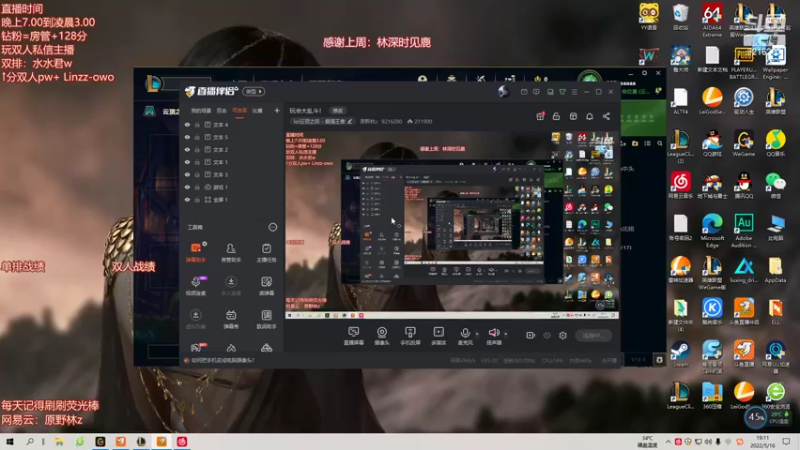Open stream settings gear icon
The image size is (800, 450).
(563, 336)
